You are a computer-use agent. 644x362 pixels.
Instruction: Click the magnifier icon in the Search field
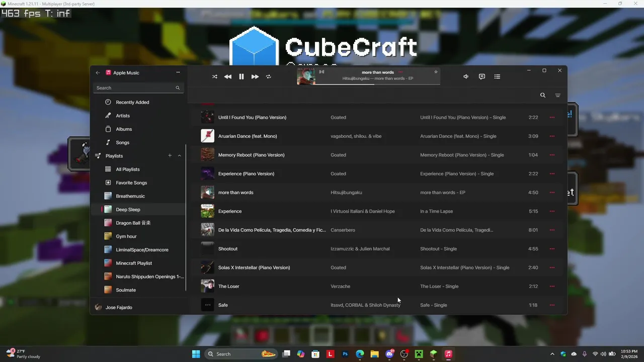[178, 88]
